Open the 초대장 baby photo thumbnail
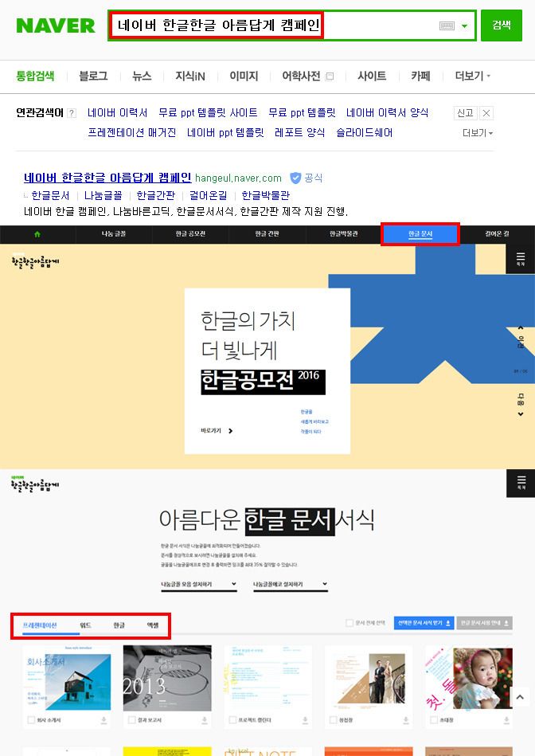 coord(469,679)
